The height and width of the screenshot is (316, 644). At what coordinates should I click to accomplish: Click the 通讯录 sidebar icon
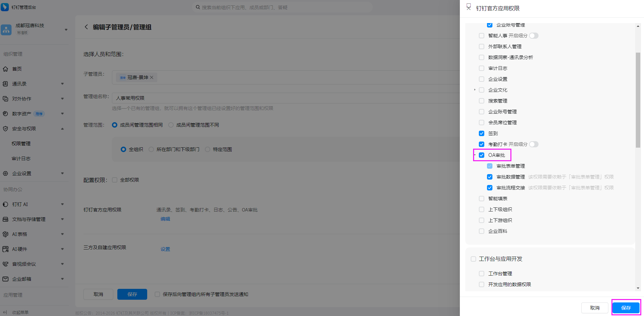pyautogui.click(x=5, y=84)
